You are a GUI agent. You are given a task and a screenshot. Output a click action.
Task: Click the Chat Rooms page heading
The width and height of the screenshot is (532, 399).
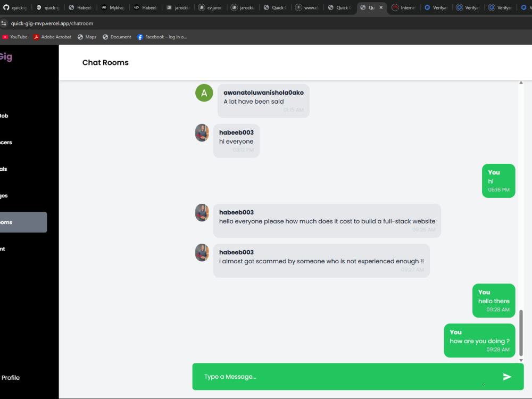105,62
